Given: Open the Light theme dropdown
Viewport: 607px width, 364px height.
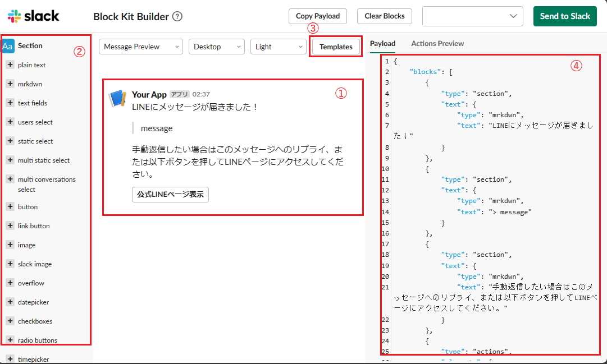Looking at the screenshot, I should (x=279, y=47).
